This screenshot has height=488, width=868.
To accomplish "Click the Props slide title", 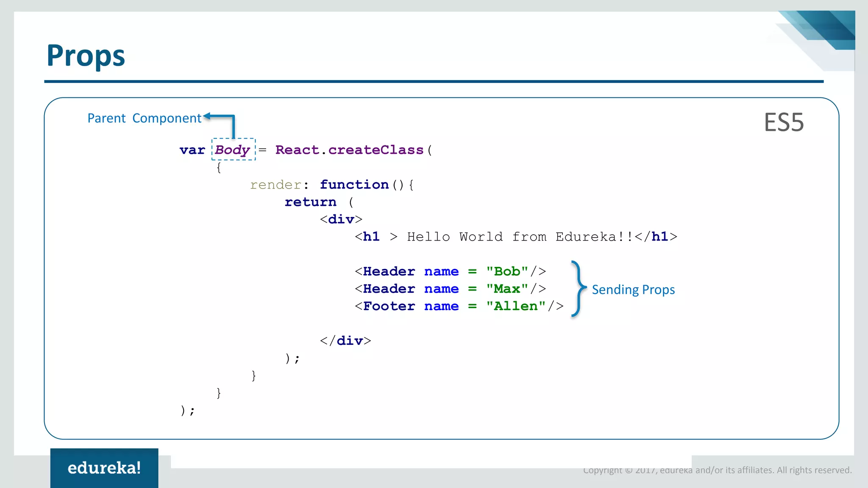I will (x=86, y=55).
